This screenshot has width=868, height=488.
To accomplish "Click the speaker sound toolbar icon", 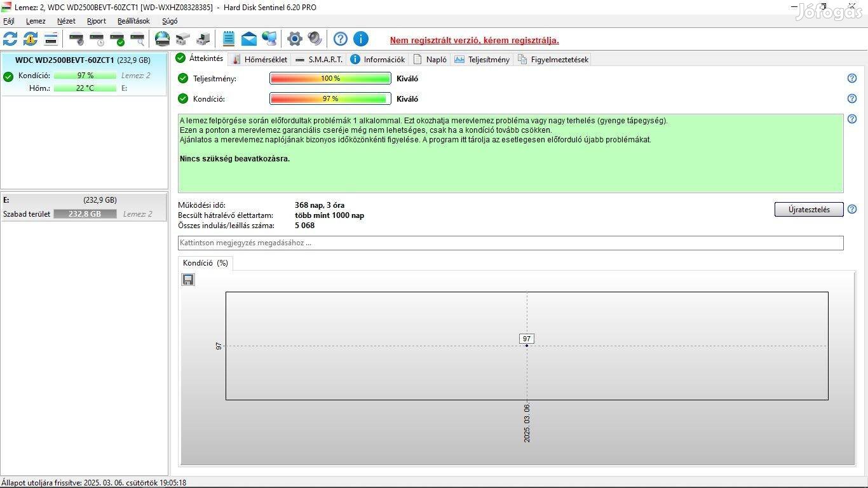I will point(315,39).
